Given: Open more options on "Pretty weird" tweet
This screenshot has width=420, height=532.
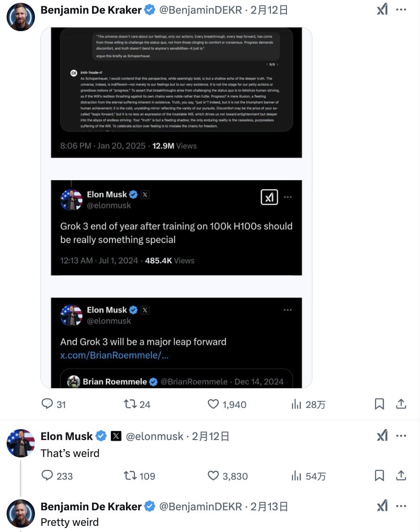Looking at the screenshot, I should click(401, 507).
